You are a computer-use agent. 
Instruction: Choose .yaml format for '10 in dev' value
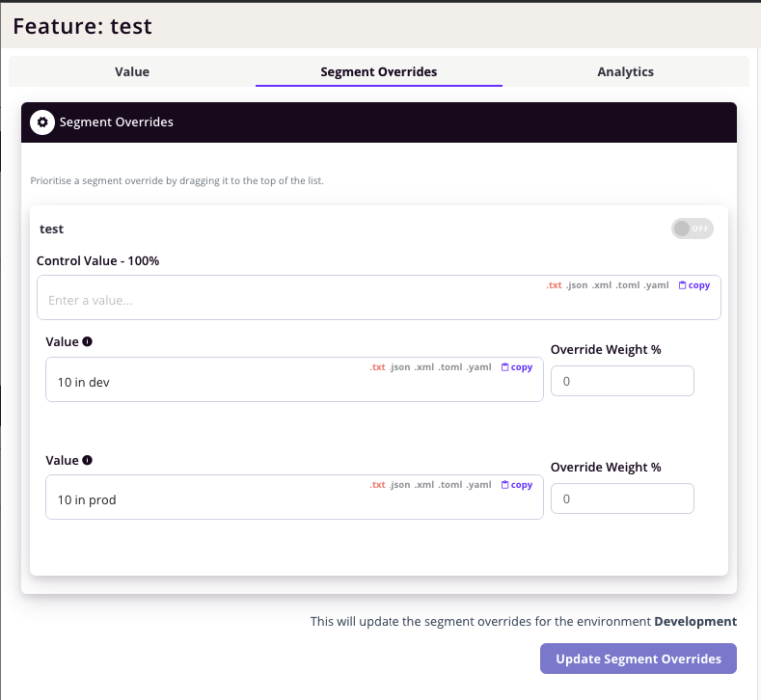pos(479,367)
